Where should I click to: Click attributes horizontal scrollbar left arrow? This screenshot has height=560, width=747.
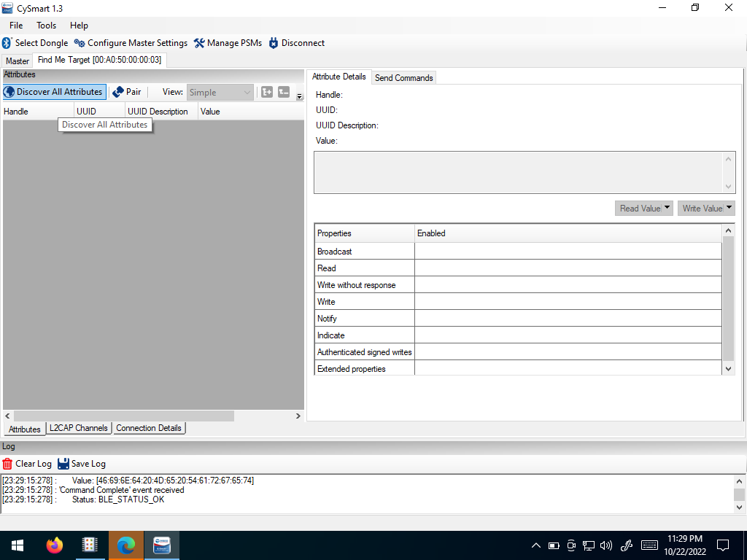pyautogui.click(x=7, y=416)
